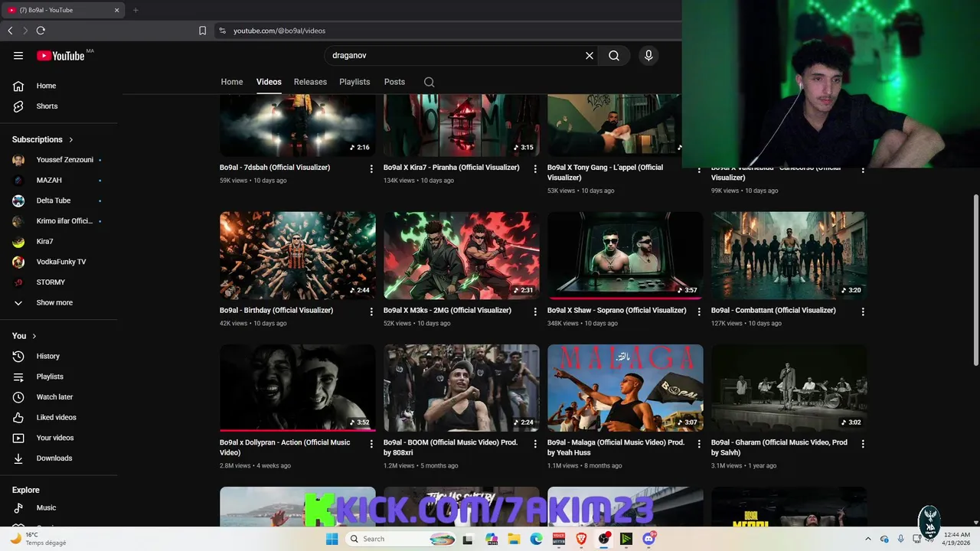Reload the page in browser toolbar
The height and width of the screenshot is (551, 980).
tap(41, 31)
